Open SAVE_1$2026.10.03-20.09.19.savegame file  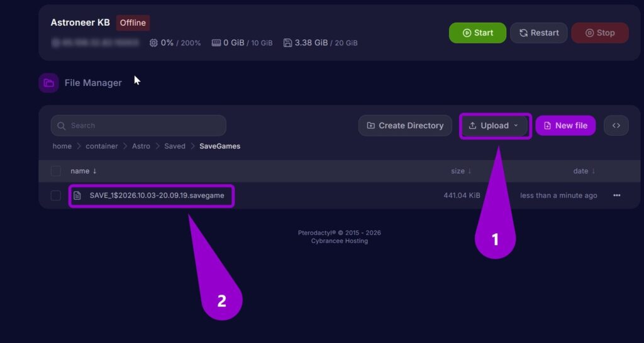click(157, 195)
